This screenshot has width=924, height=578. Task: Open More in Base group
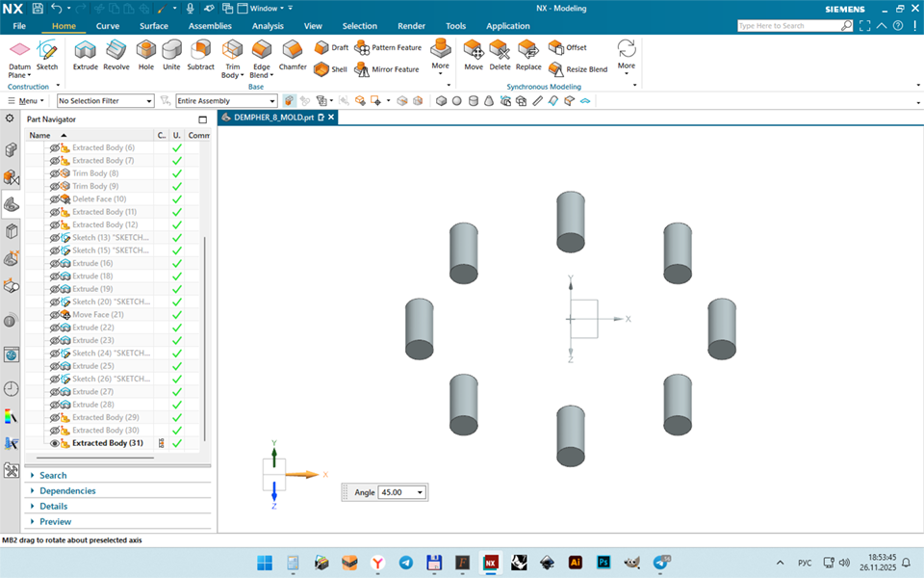click(440, 57)
